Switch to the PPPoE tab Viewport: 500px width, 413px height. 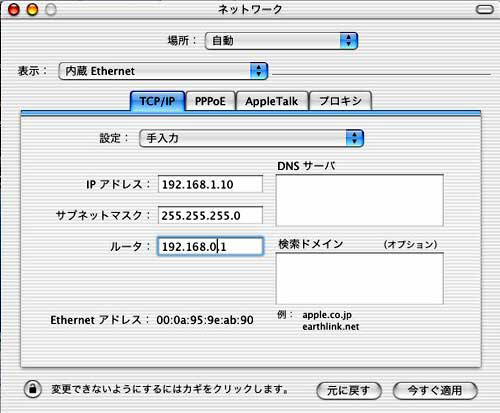(210, 101)
